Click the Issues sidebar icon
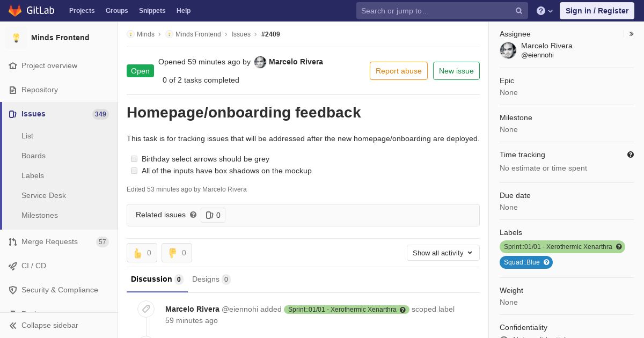644x338 pixels. (x=13, y=114)
